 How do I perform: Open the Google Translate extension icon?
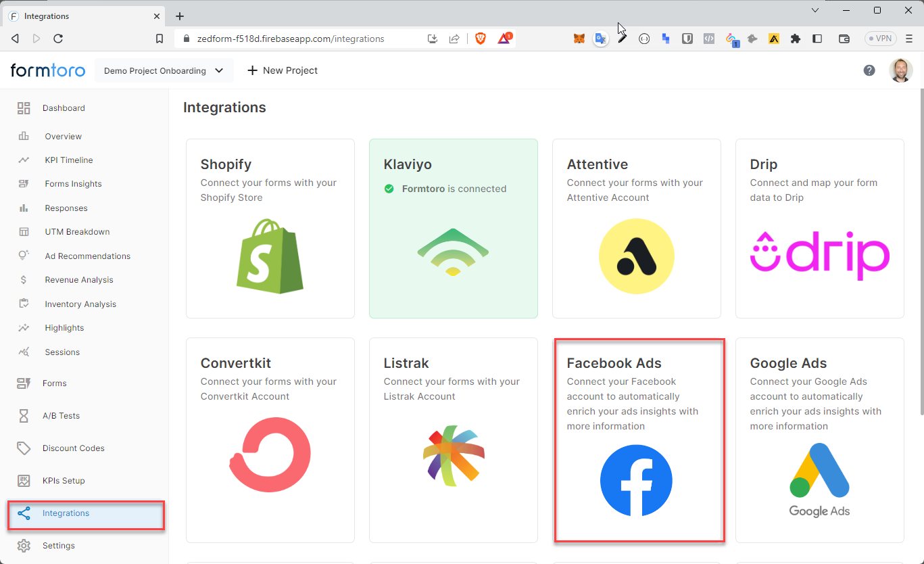(x=600, y=39)
